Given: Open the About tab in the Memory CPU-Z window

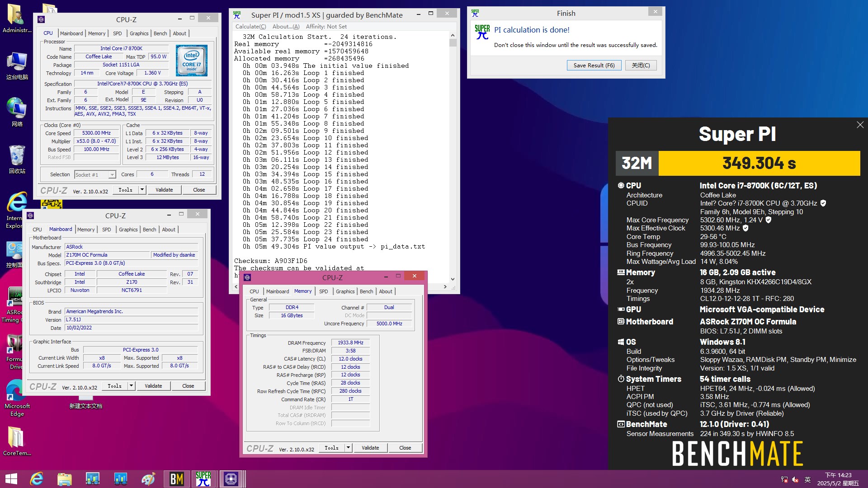Looking at the screenshot, I should tap(386, 291).
